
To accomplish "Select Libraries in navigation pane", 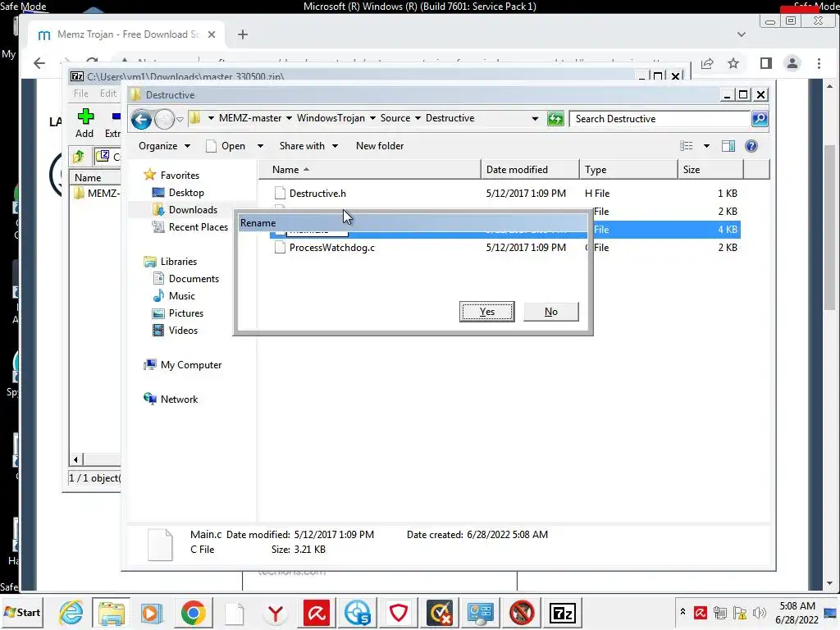I will pyautogui.click(x=178, y=262).
